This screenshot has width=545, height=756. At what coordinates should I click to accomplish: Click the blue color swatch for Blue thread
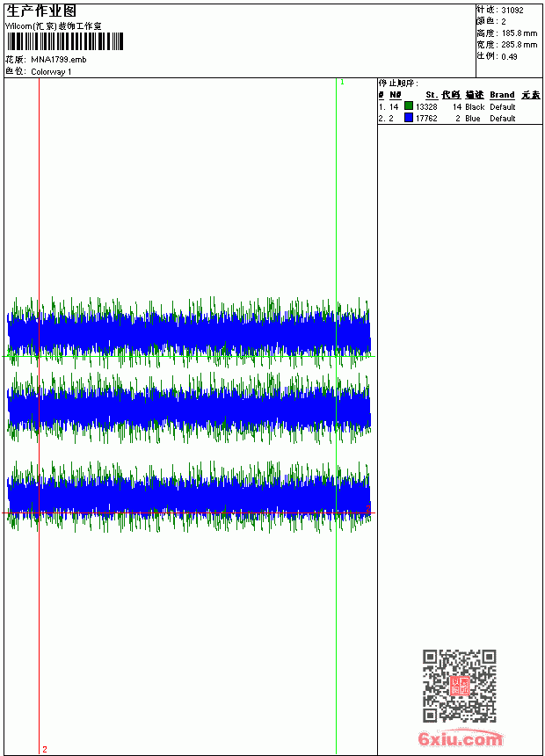point(409,118)
